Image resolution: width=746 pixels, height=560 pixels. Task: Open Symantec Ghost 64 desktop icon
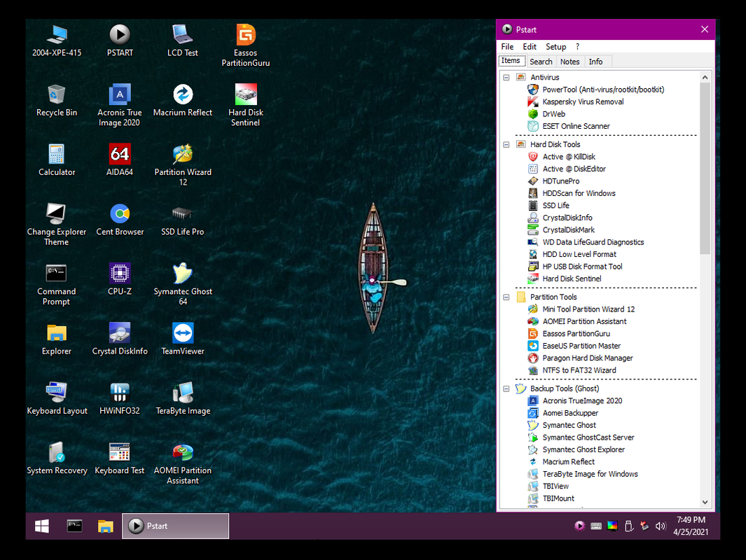pyautogui.click(x=183, y=284)
